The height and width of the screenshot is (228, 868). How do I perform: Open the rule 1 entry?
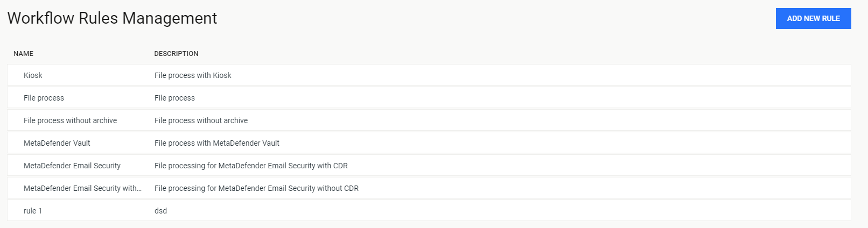(x=33, y=211)
